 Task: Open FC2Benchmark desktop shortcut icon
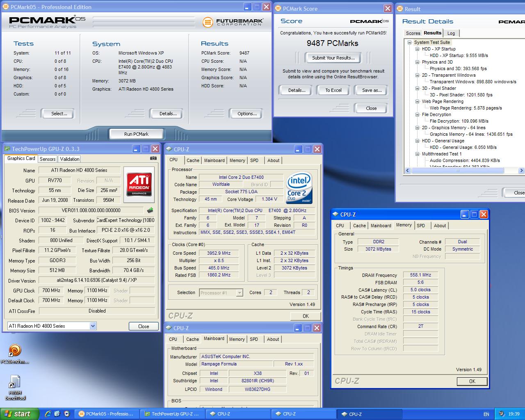(x=15, y=350)
